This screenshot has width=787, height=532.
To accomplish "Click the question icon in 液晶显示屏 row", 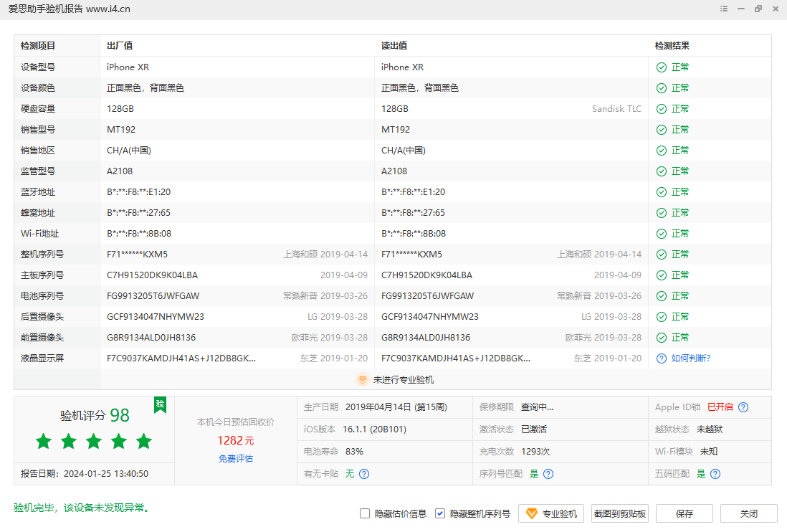I will [x=662, y=358].
